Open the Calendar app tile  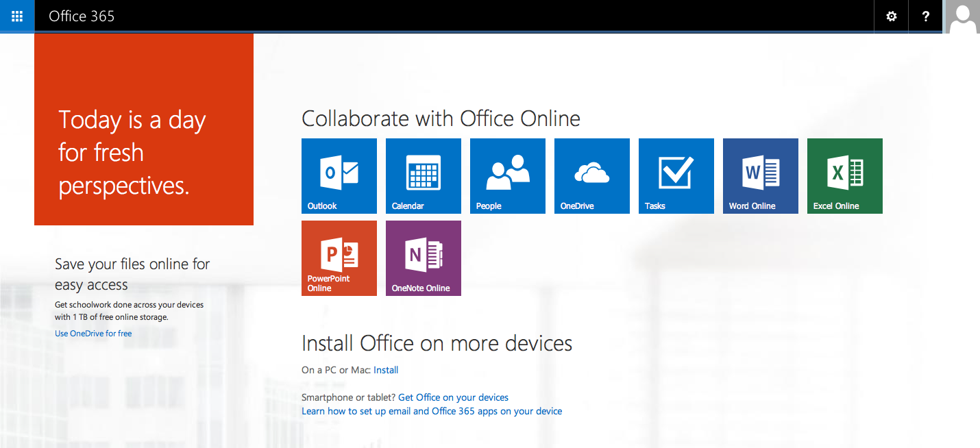pyautogui.click(x=423, y=175)
